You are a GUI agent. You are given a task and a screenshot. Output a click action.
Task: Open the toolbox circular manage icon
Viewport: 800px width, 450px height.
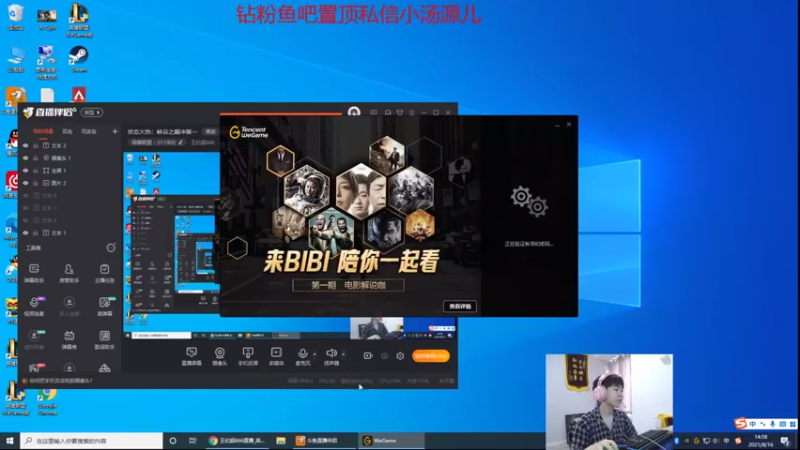[x=111, y=248]
